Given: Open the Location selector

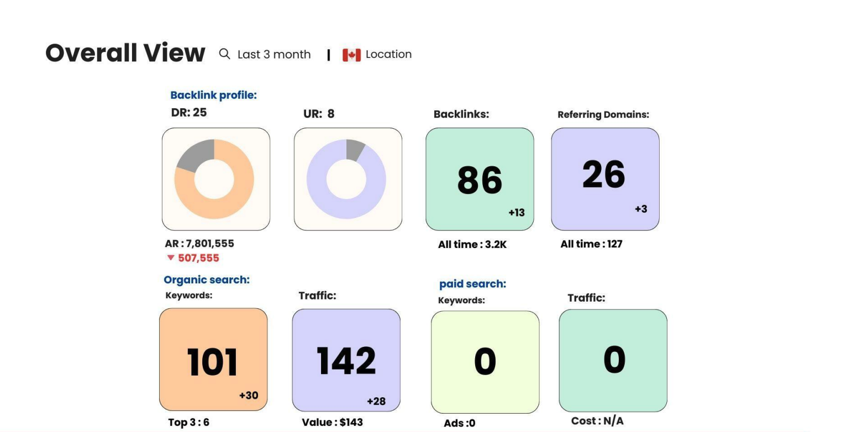Looking at the screenshot, I should 388,54.
